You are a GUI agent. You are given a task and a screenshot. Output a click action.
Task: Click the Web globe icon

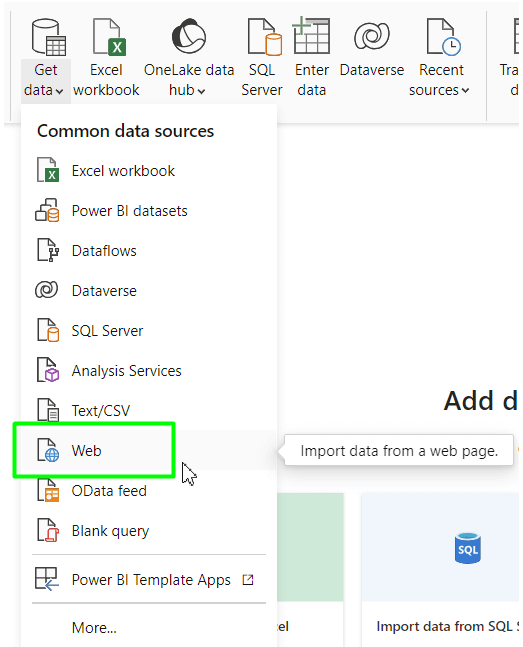48,450
